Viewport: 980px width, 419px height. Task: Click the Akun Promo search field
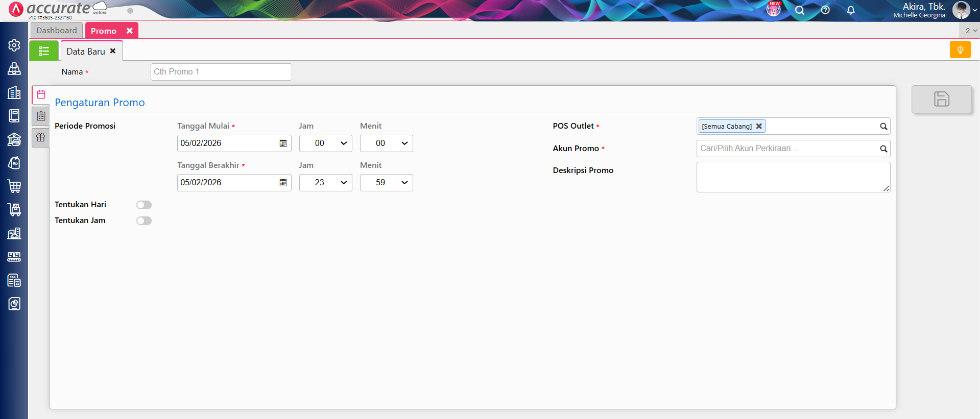click(787, 149)
